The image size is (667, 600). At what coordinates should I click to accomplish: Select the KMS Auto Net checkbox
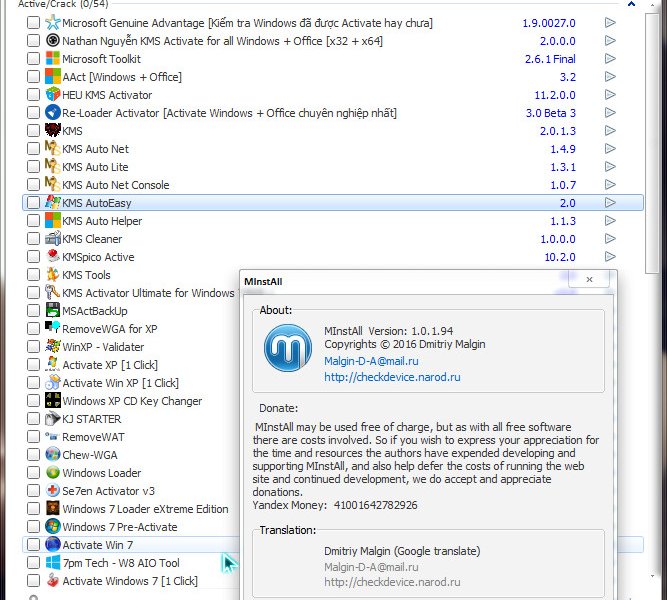pyautogui.click(x=33, y=149)
